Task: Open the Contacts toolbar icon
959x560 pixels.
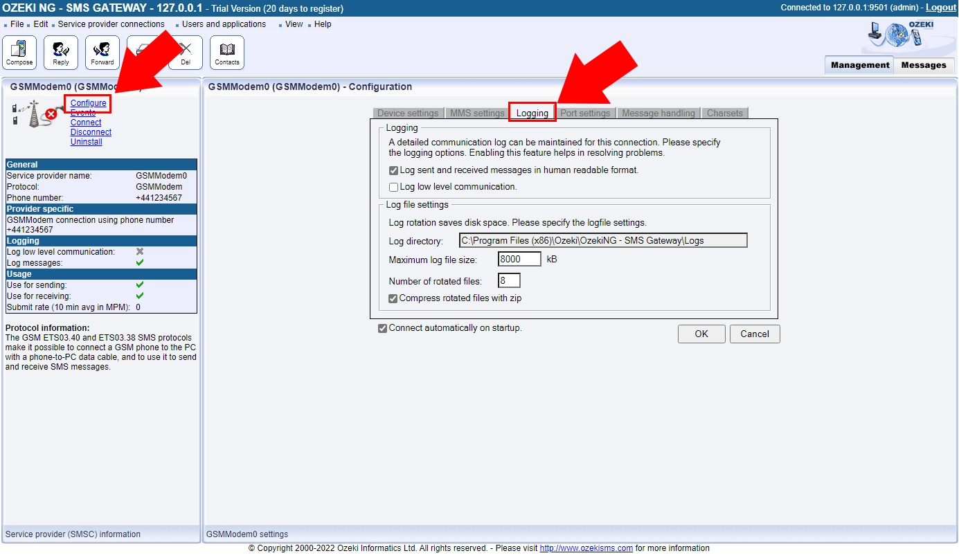Action: (227, 53)
